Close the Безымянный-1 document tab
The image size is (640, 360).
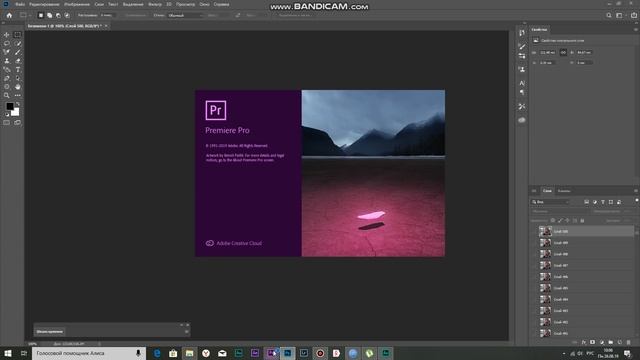point(106,26)
